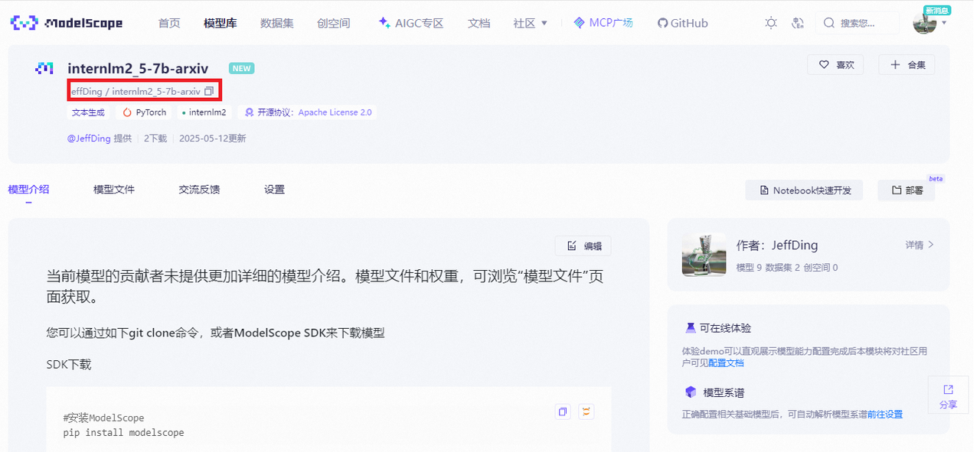
Task: Click the 搜索 search input field
Action: 857,23
